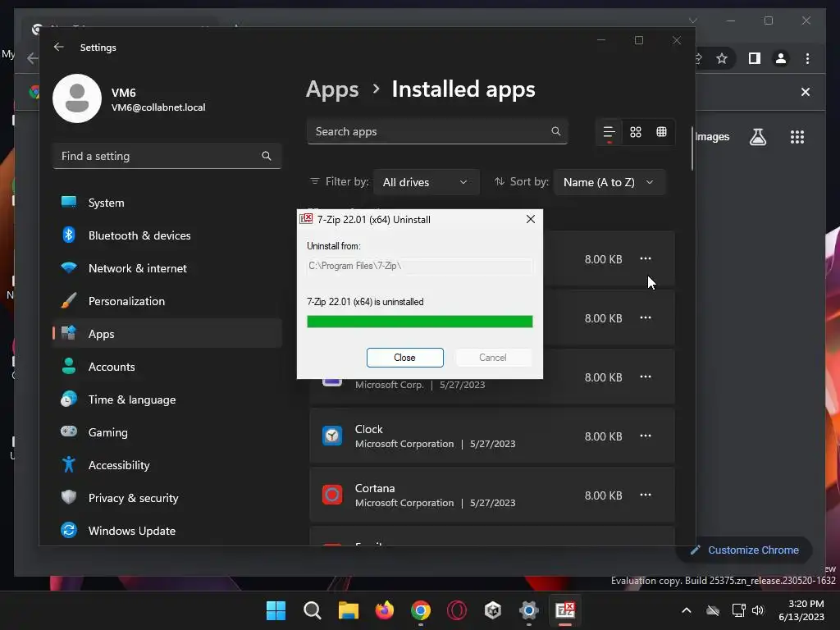
Task: Click the Uninstall from path field
Action: click(419, 266)
